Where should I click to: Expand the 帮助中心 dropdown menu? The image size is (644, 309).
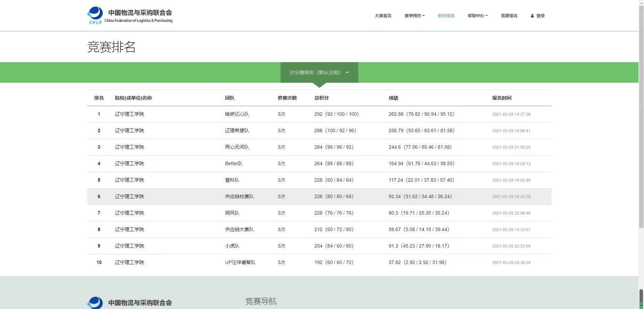pyautogui.click(x=478, y=16)
